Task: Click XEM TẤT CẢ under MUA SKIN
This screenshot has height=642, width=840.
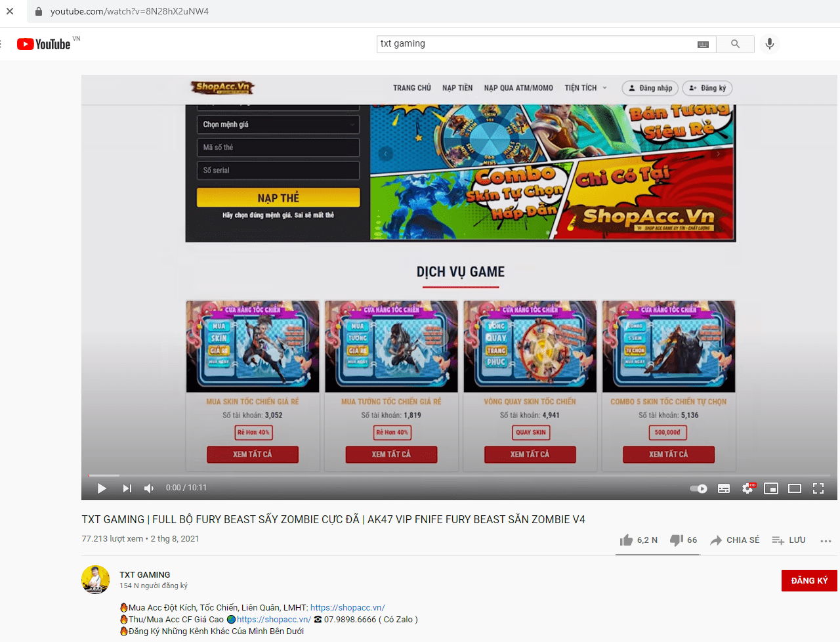Action: [x=253, y=454]
